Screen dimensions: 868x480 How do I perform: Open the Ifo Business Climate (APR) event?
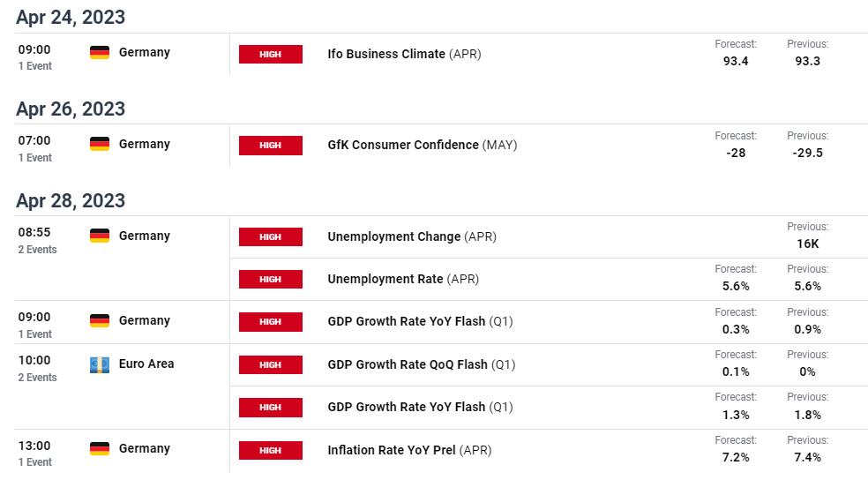tap(404, 54)
